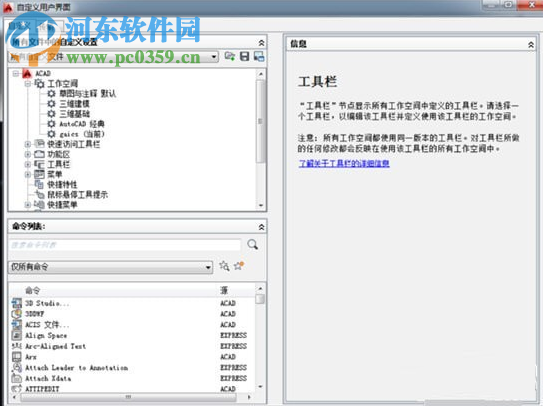
Task: Select the ATTIPEDIT command icon
Action: pyautogui.click(x=16, y=389)
